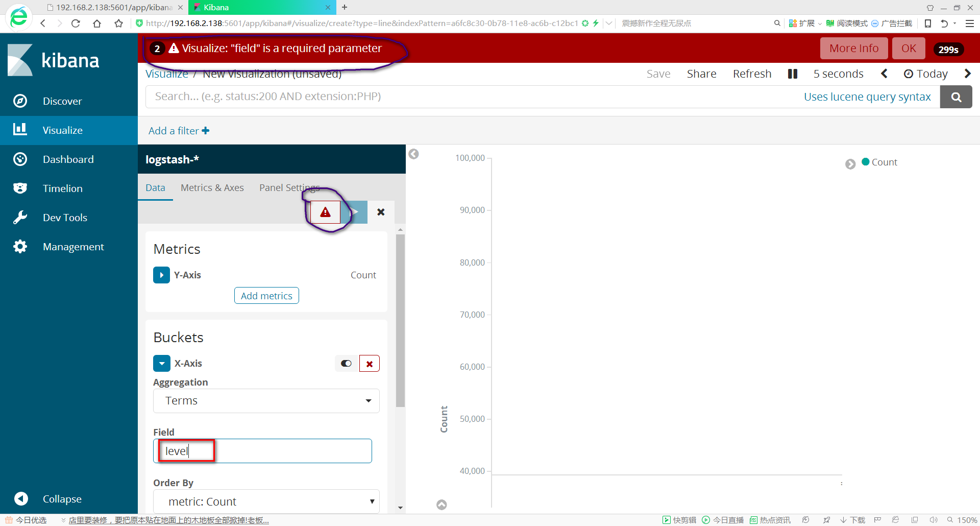This screenshot has width=980, height=526.
Task: Open Uses lucene query syntax link
Action: tap(867, 97)
